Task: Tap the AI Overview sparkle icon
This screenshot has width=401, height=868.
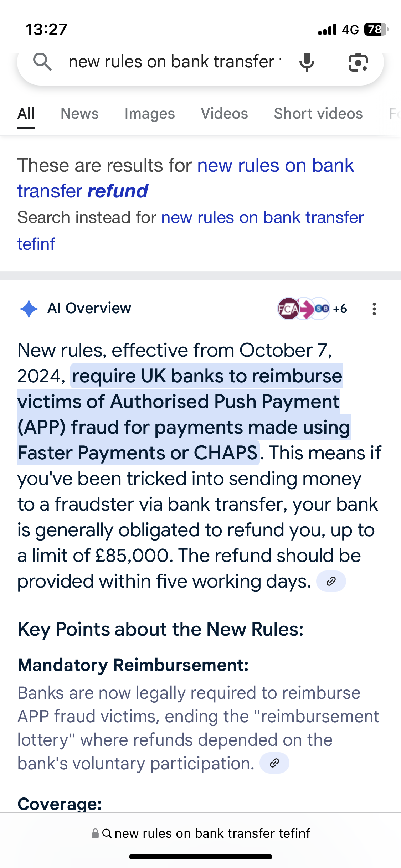Action: [29, 309]
